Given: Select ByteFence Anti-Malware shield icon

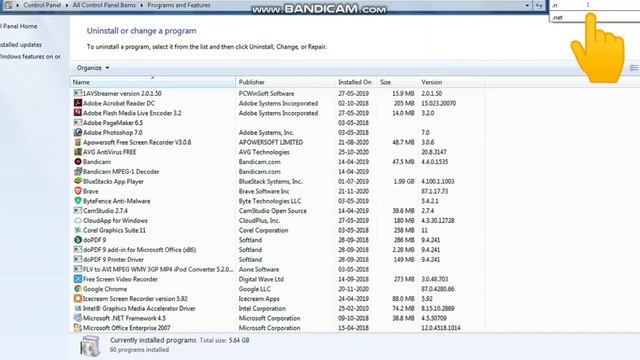Looking at the screenshot, I should (x=78, y=201).
